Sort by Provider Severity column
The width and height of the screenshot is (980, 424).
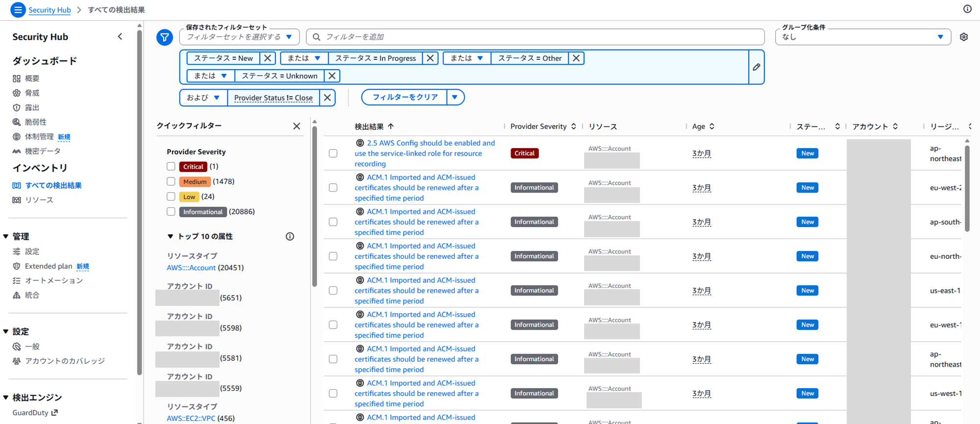(574, 126)
